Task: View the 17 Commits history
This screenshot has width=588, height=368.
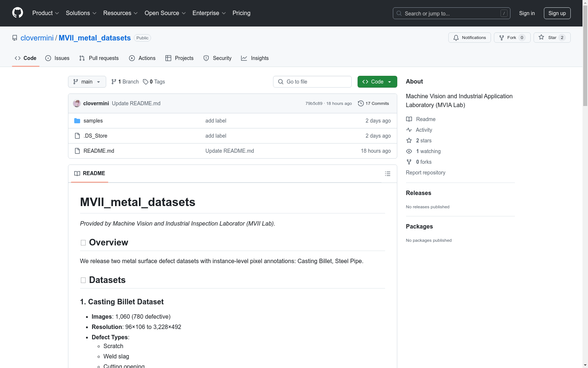Action: (373, 103)
